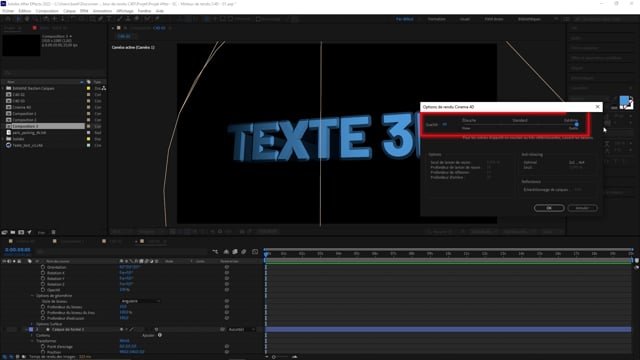Screen dimensions: 640x360
Task: Click the quality slider handle near Extrême
Action: click(x=576, y=124)
